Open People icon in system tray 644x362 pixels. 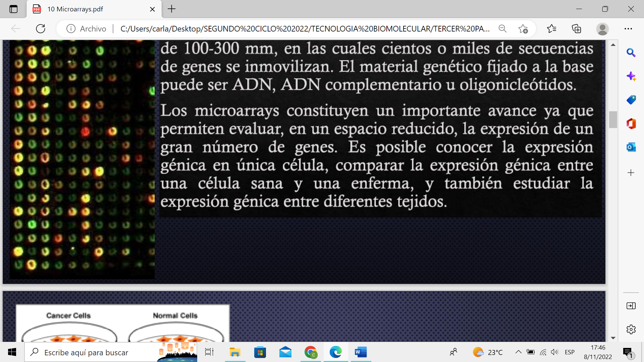(453, 352)
